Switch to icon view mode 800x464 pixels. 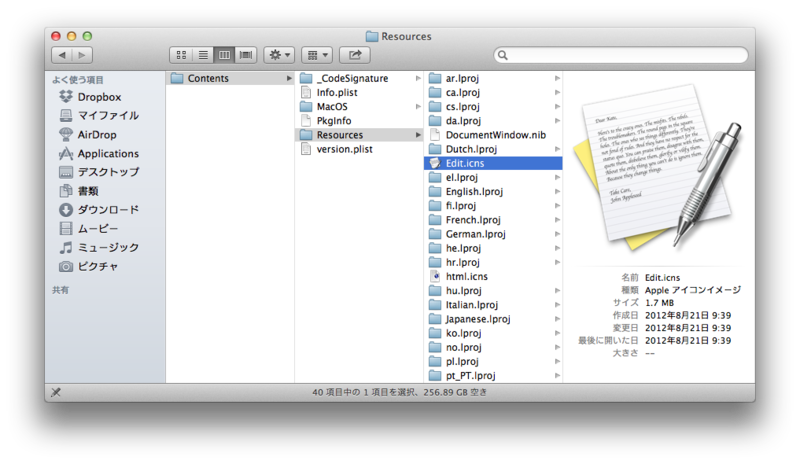[x=181, y=55]
